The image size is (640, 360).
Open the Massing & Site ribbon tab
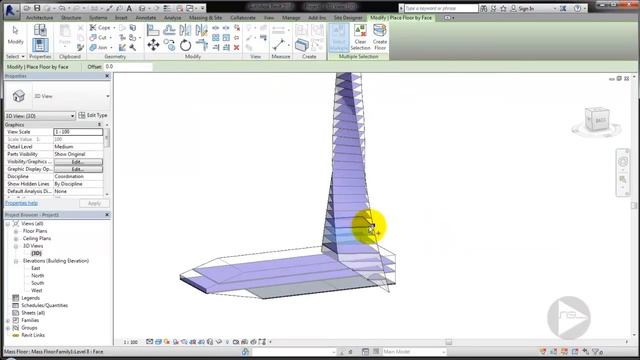(x=205, y=18)
